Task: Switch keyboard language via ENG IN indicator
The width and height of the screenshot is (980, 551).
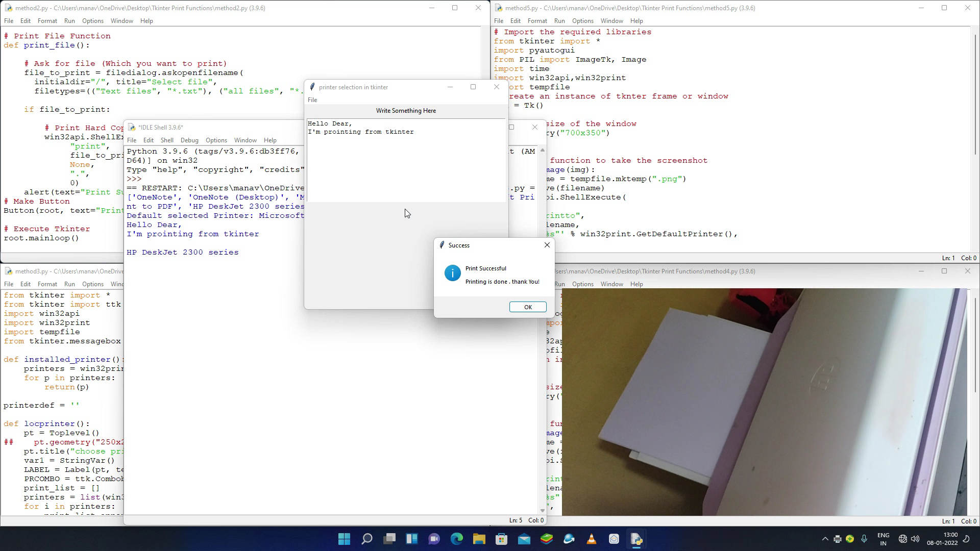Action: coord(883,539)
